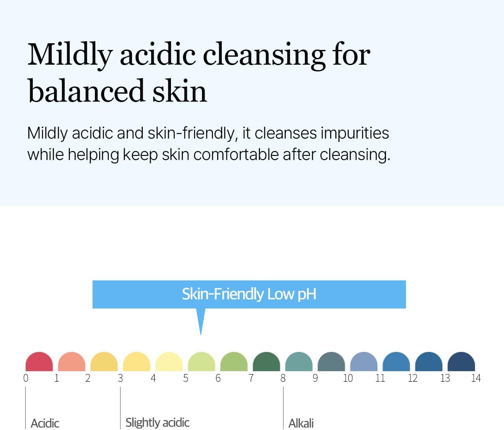504x430 pixels.
Task: Click the pale cream pH 4 swatch
Action: click(x=169, y=362)
